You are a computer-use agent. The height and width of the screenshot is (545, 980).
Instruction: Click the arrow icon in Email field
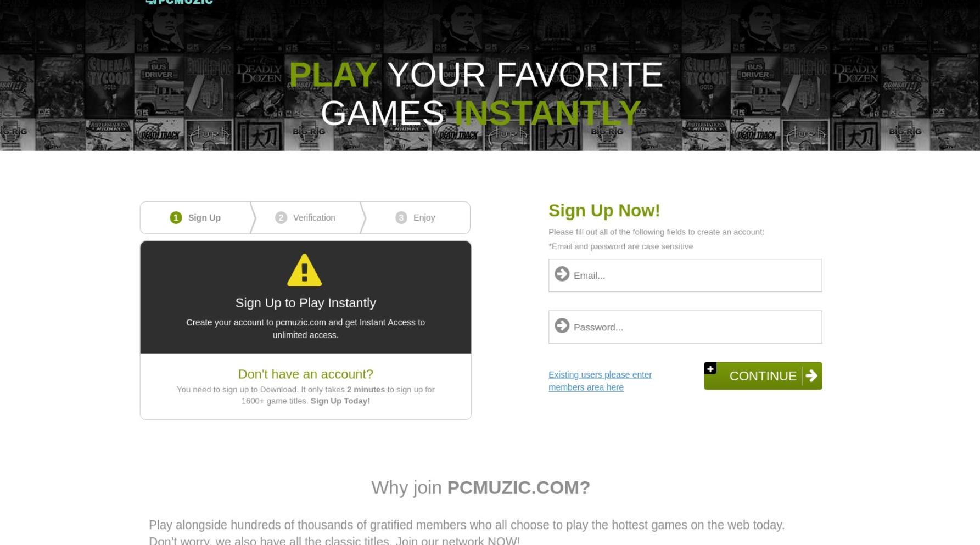(x=562, y=273)
